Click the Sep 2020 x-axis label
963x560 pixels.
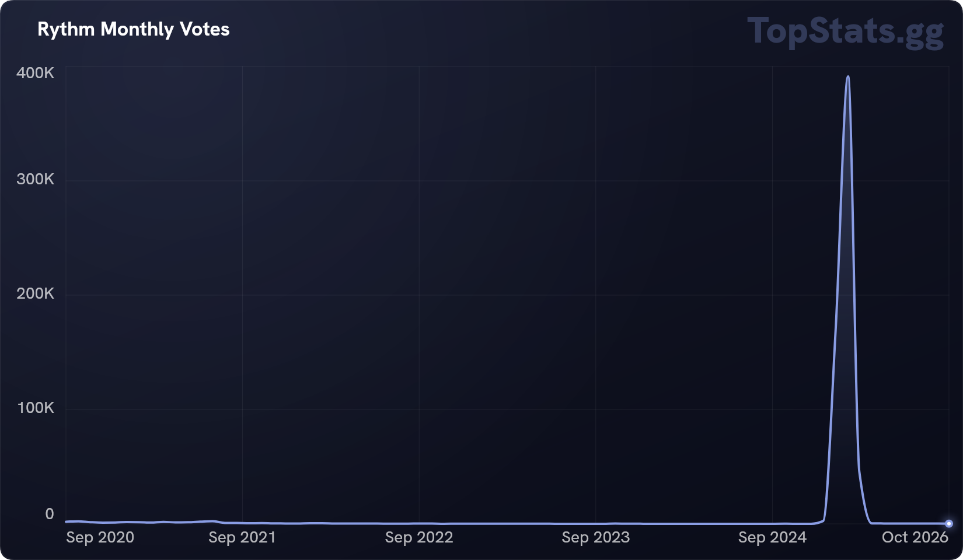point(100,537)
